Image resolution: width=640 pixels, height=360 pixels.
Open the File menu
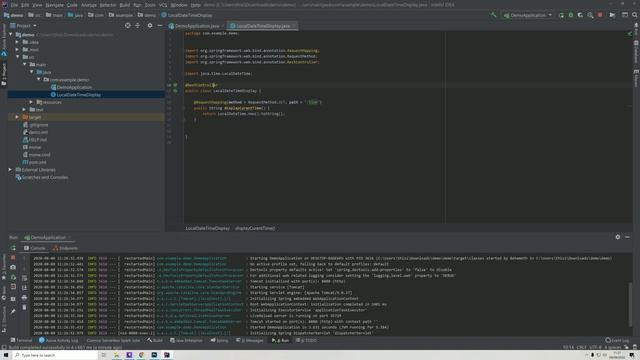14,5
